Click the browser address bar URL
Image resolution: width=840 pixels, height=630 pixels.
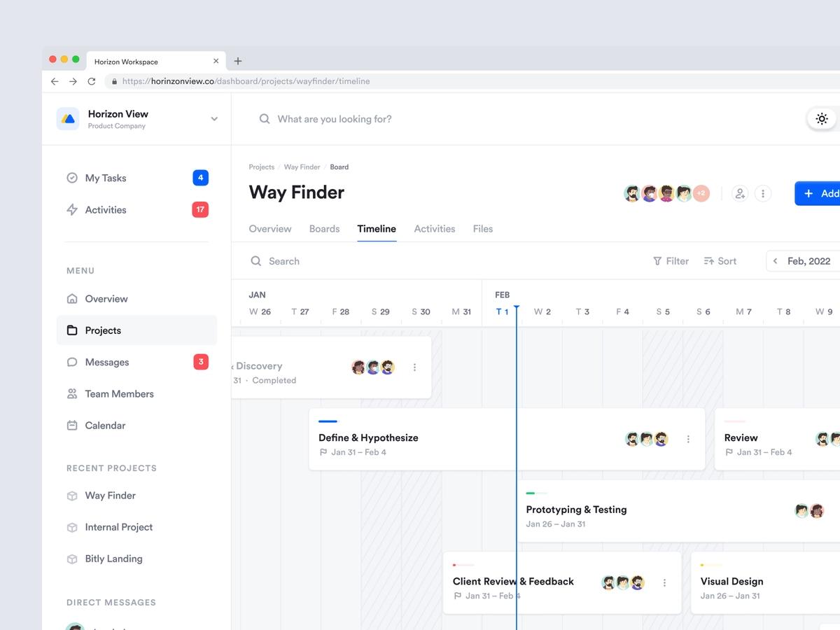[x=246, y=81]
